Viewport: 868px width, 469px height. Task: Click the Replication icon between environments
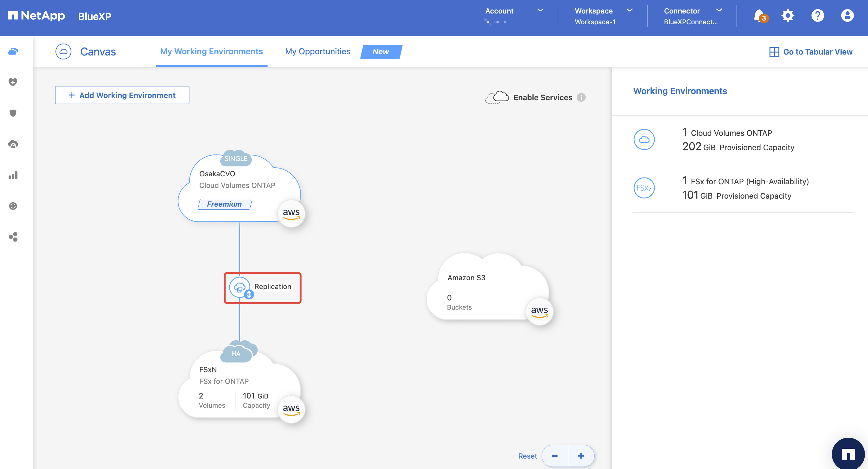pyautogui.click(x=240, y=288)
